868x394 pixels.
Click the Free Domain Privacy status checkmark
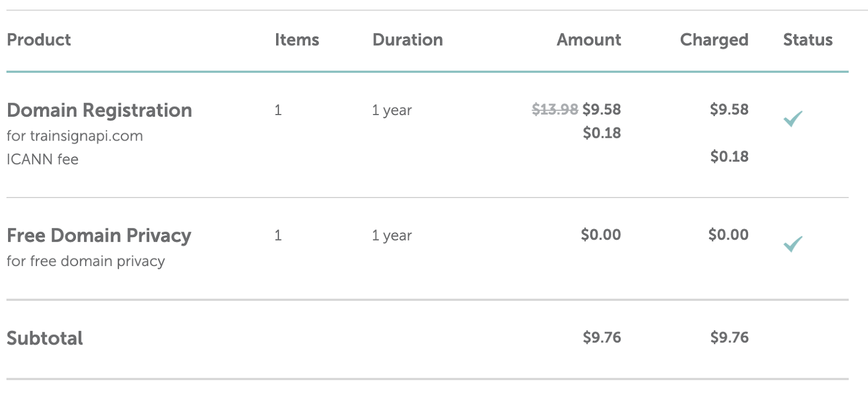click(793, 244)
